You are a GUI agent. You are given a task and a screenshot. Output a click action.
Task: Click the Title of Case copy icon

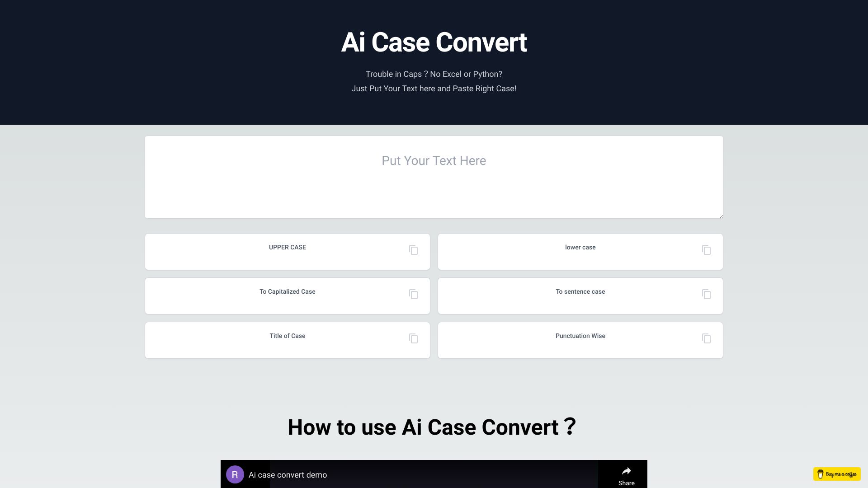(414, 338)
